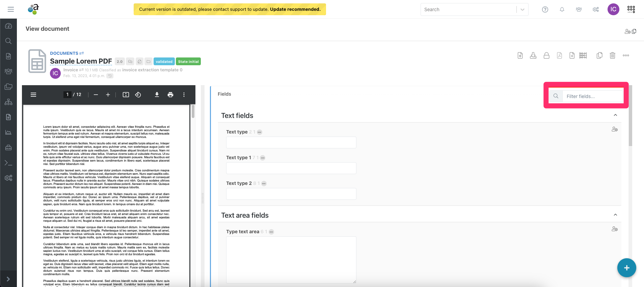Image resolution: width=644 pixels, height=287 pixels.
Task: Download the PDF from viewer toolbar
Action: [x=157, y=95]
